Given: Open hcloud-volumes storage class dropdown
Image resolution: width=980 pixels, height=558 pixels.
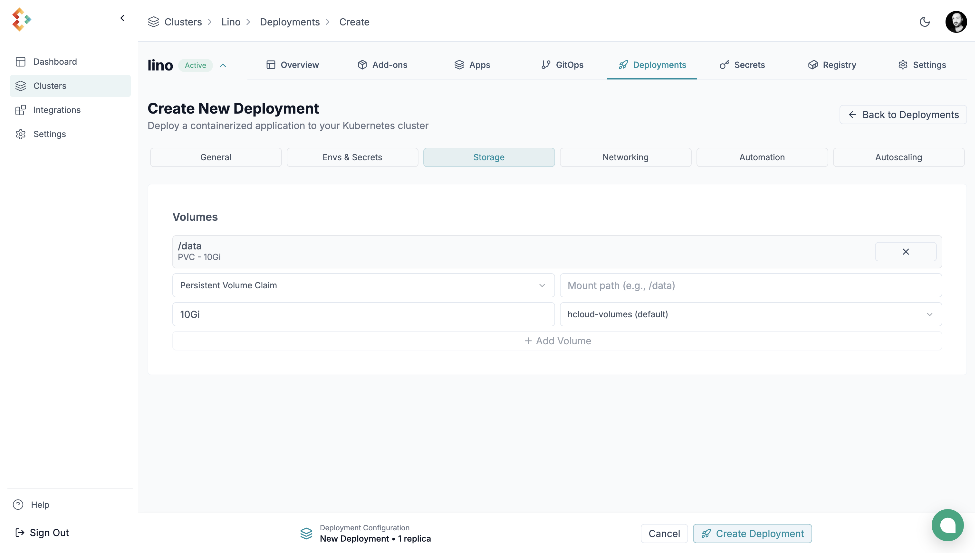Looking at the screenshot, I should (x=751, y=314).
